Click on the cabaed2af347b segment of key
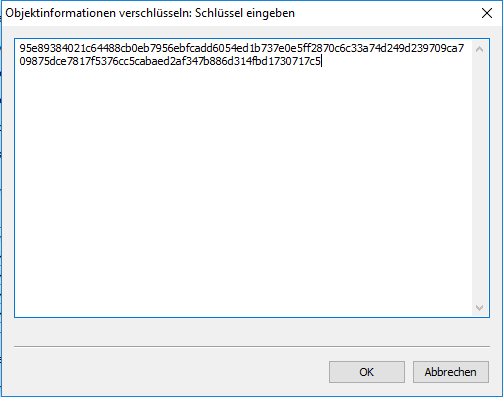Viewport: 503px width, 397px height. 174,61
